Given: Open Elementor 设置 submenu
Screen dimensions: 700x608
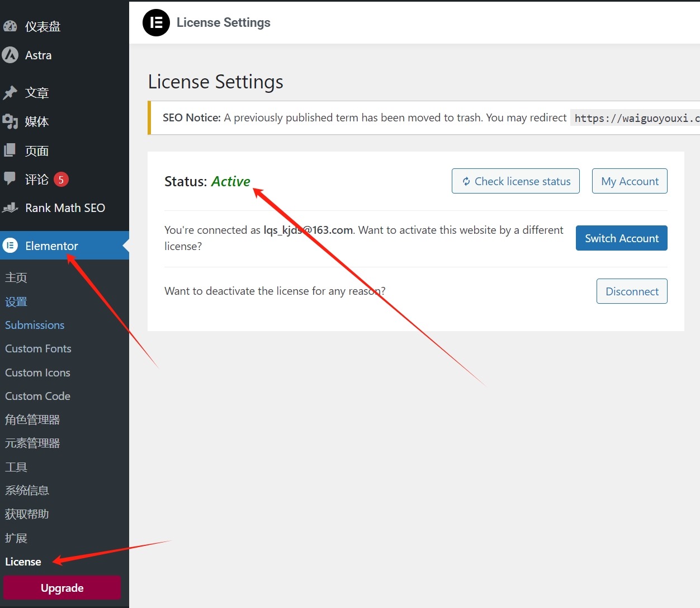Looking at the screenshot, I should [16, 301].
